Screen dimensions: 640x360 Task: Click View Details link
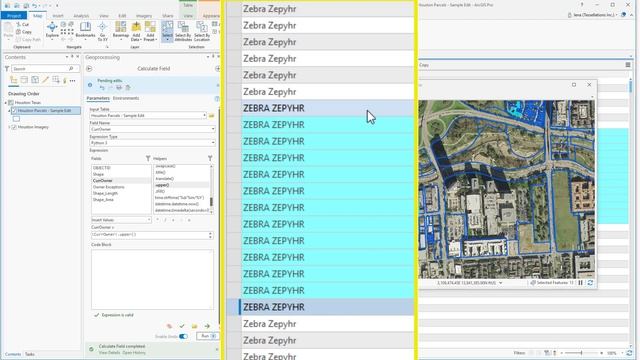(x=109, y=353)
